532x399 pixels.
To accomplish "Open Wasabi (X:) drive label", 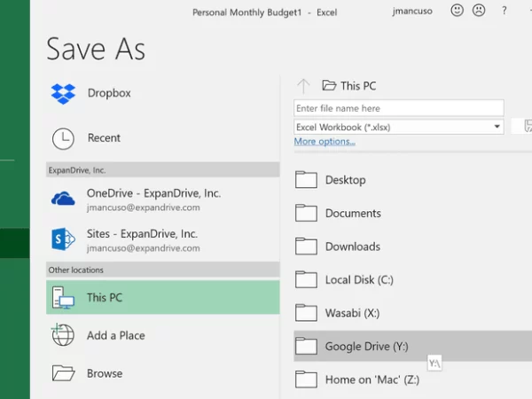I will [353, 313].
